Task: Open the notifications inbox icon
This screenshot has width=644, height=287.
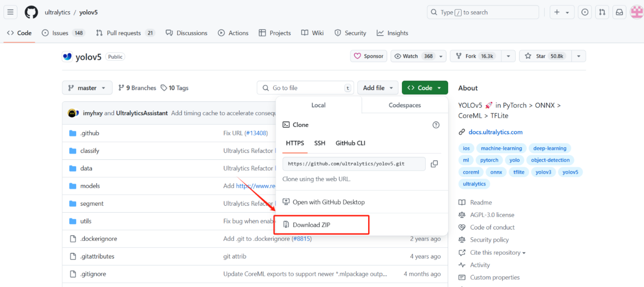Action: (x=619, y=12)
